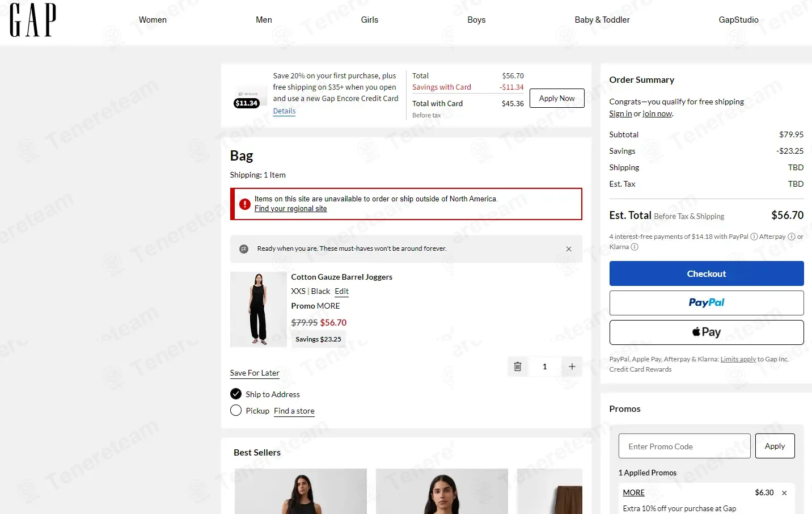The width and height of the screenshot is (812, 514).
Task: Open the Find your regional site link
Action: click(290, 209)
